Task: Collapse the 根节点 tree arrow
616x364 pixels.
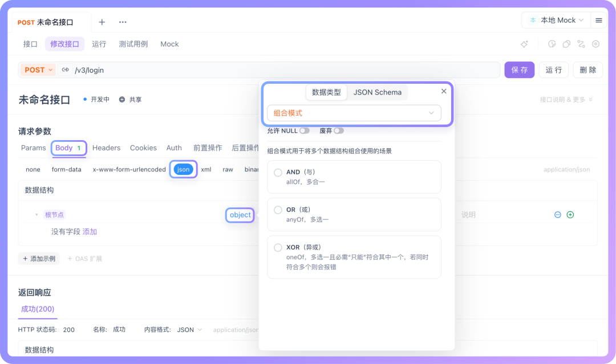Action: click(x=37, y=215)
